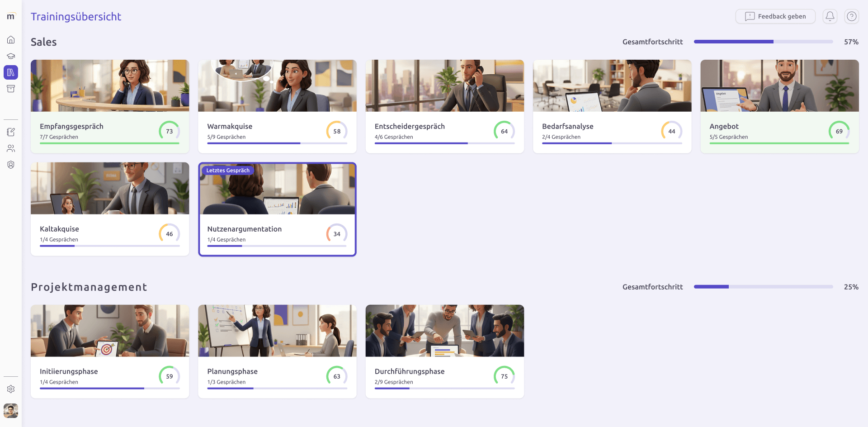The image size is (868, 427).
Task: Open the users team sidebar icon
Action: 11,148
